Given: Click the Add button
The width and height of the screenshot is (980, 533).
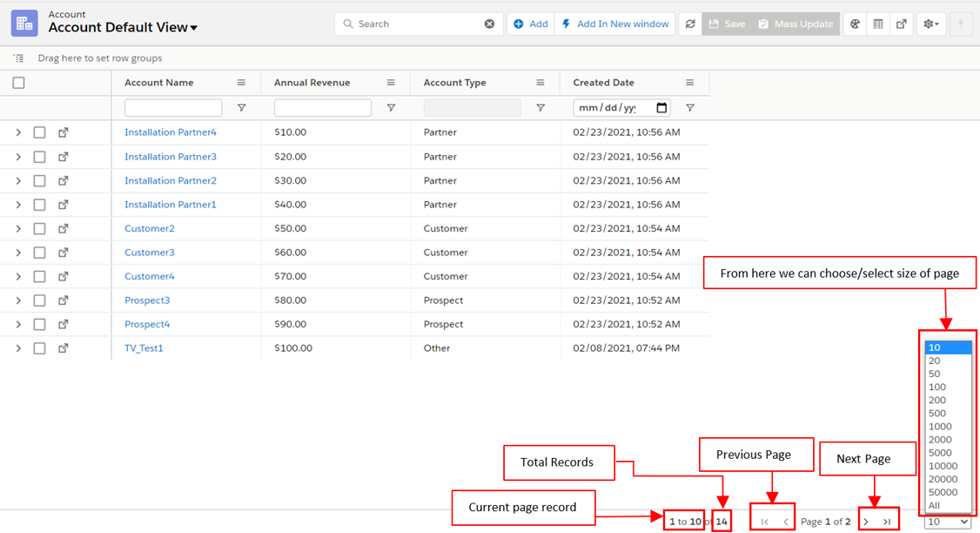Looking at the screenshot, I should click(x=531, y=24).
